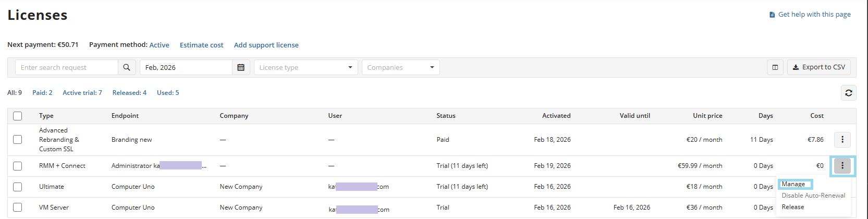
Task: Click the search magnifier icon
Action: pos(127,67)
